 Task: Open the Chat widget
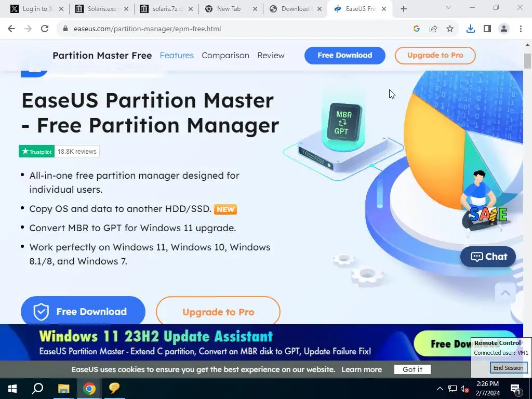[x=488, y=257]
